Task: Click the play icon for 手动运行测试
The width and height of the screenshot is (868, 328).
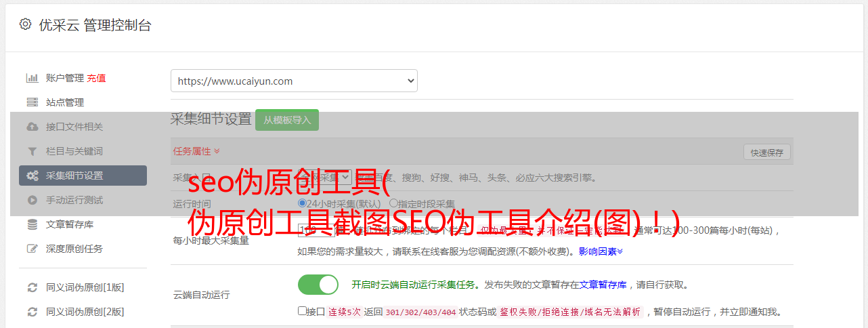Action: (x=32, y=200)
